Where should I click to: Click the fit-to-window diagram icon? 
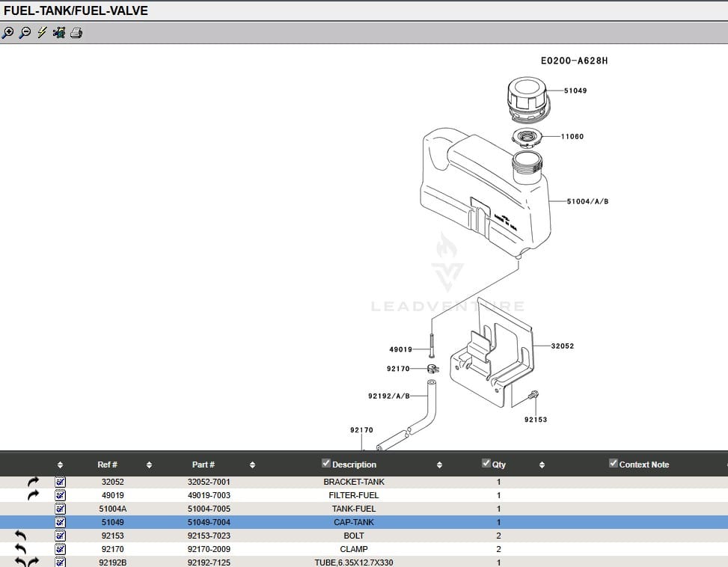59,33
